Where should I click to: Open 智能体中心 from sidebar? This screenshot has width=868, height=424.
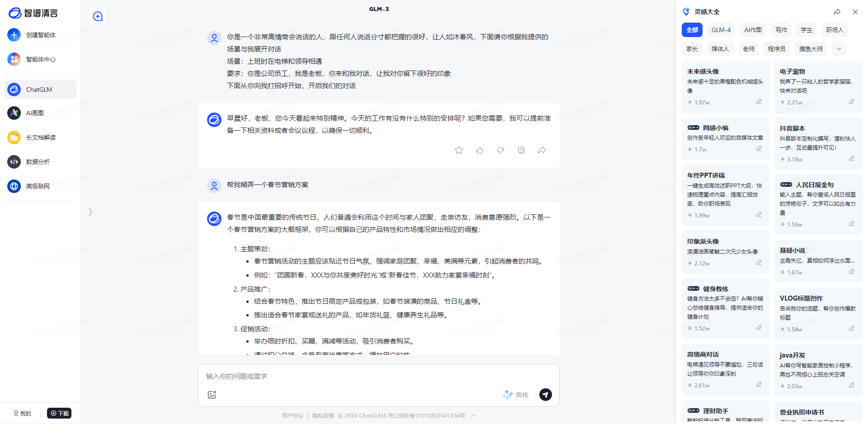(40, 59)
